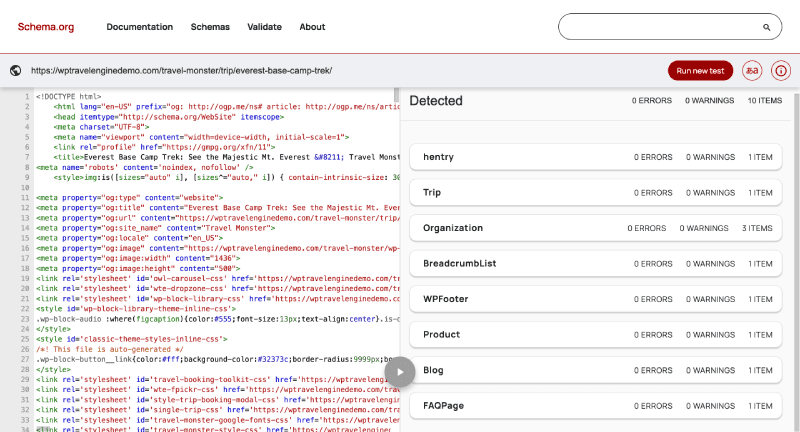Expand the Blog result row
Screen dimensions: 800x432
[x=595, y=370]
